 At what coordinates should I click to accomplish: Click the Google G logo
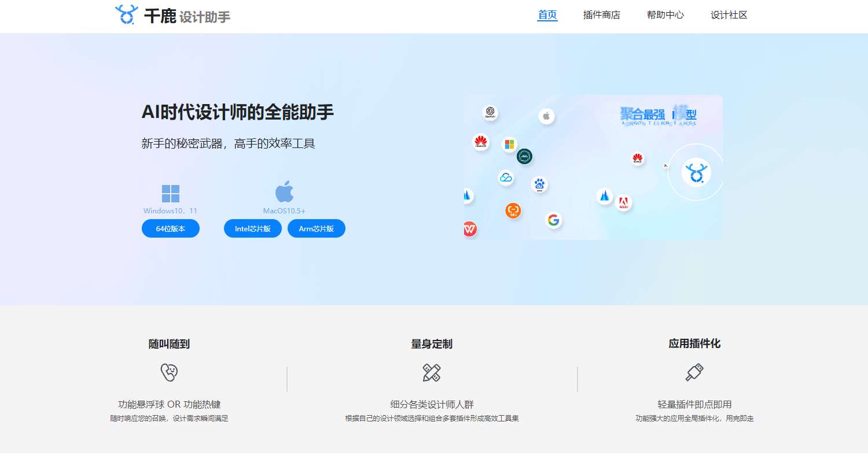click(x=554, y=220)
